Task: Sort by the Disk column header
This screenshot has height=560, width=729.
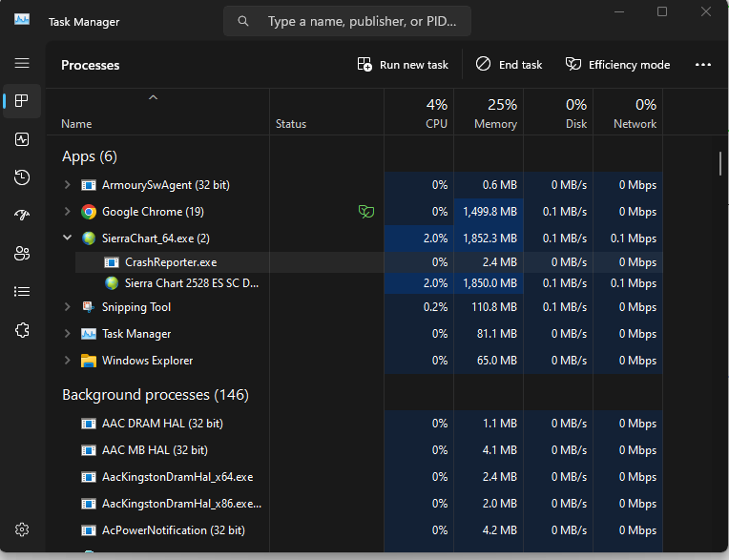Action: tap(558, 112)
